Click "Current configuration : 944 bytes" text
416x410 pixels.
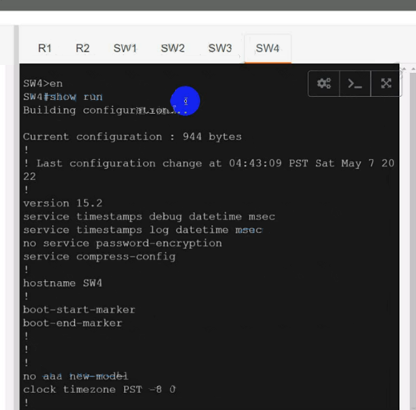point(132,137)
